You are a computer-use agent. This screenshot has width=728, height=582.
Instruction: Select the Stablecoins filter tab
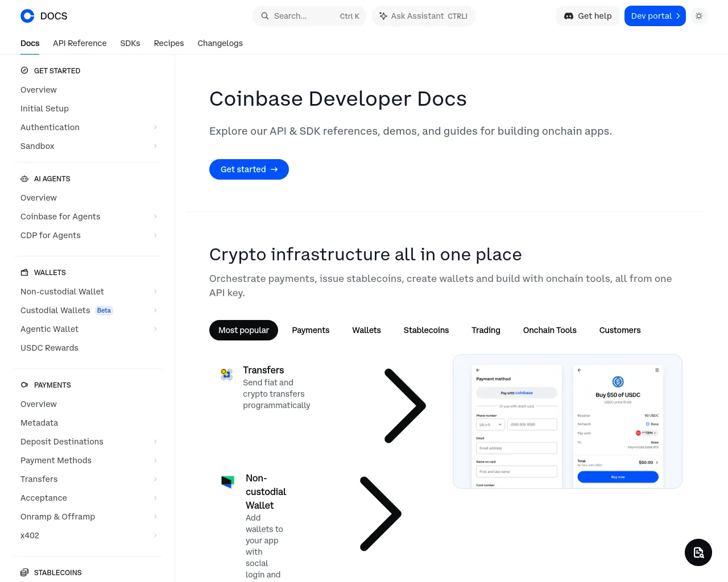click(426, 330)
